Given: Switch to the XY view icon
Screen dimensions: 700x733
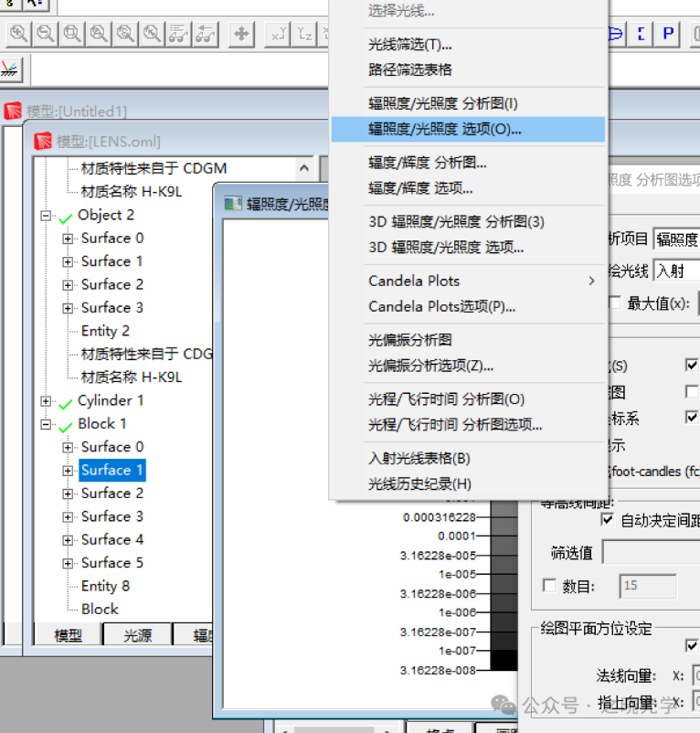Looking at the screenshot, I should [x=278, y=34].
